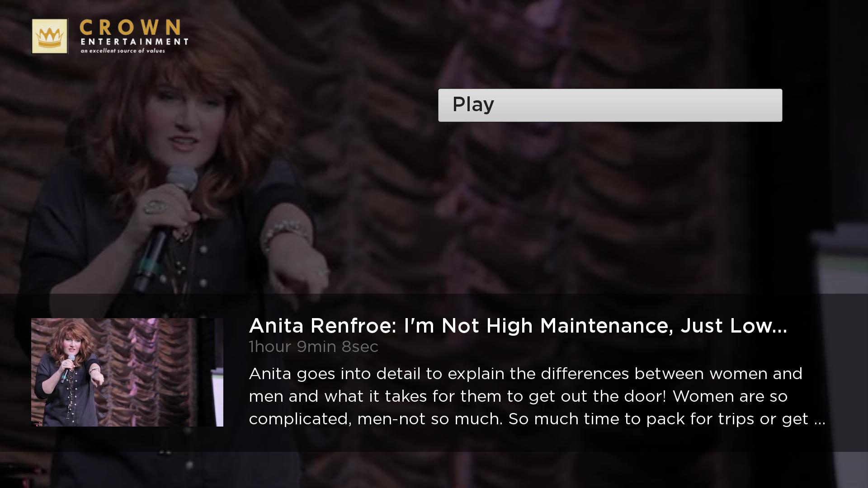Click the CROWN wordmark text

[x=130, y=28]
